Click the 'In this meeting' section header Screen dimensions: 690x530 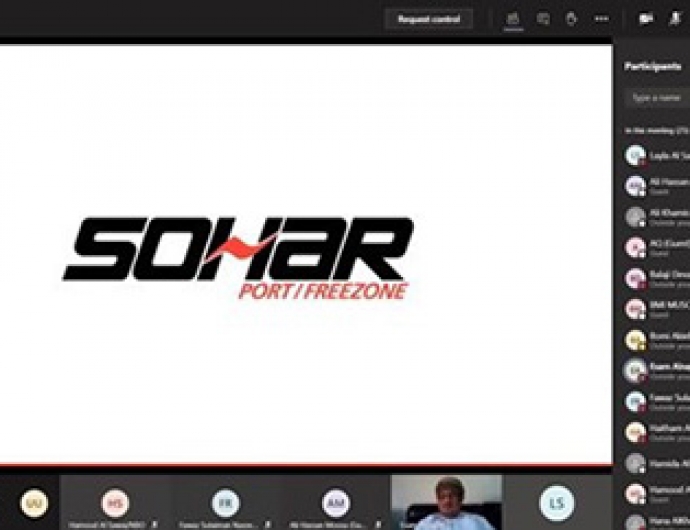[x=657, y=131]
